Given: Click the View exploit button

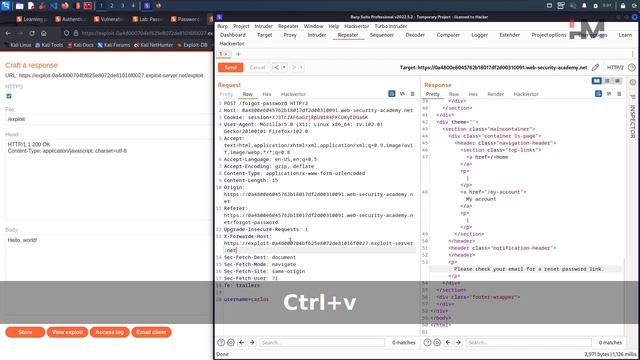Looking at the screenshot, I should 67,332.
